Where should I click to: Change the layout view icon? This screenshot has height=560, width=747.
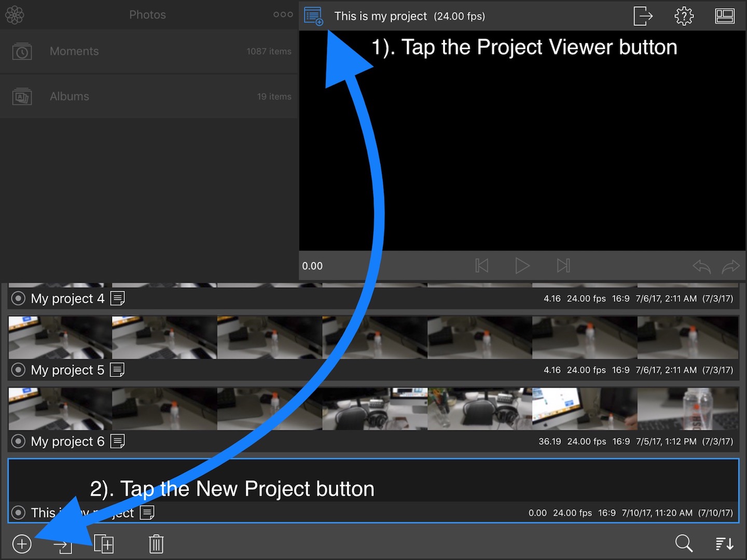pos(725,16)
